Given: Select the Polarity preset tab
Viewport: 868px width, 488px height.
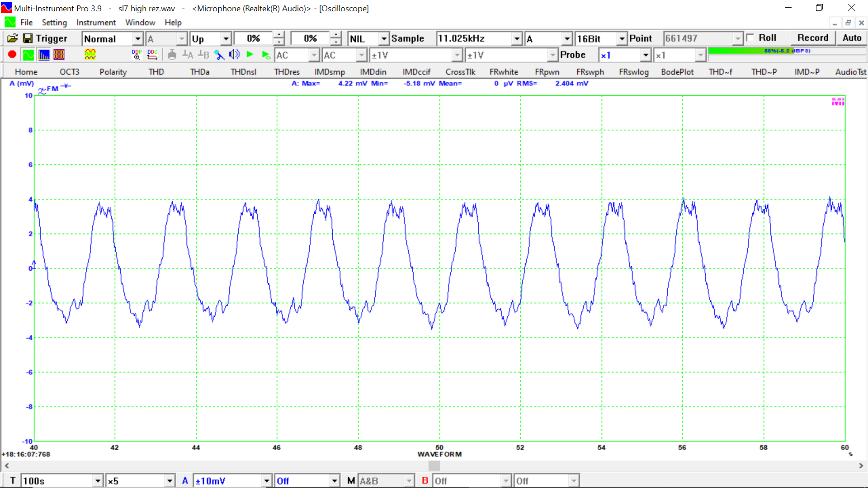Looking at the screenshot, I should tap(113, 72).
